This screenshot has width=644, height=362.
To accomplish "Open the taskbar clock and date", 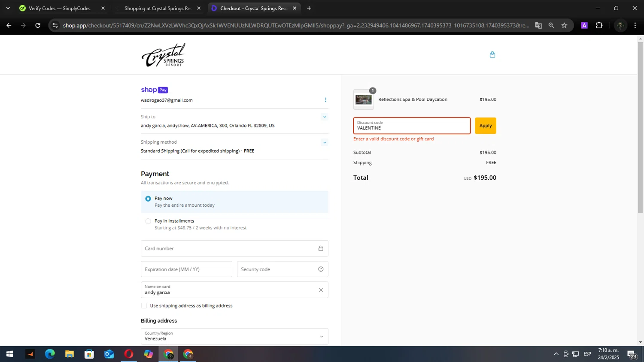I will (x=608, y=354).
